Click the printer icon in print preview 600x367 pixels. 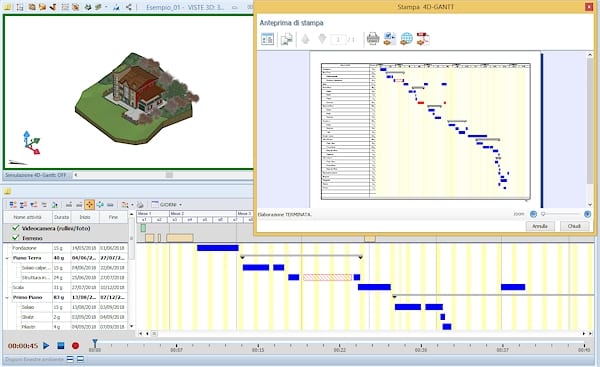(373, 39)
